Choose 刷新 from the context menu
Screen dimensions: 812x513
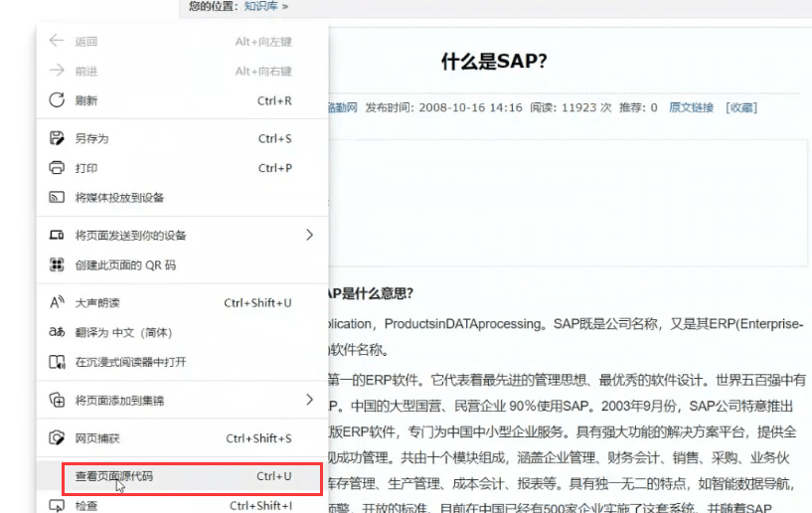pyautogui.click(x=182, y=100)
